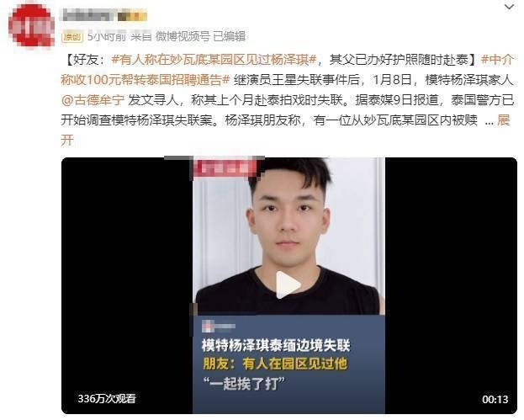Click the 已编辑 edited label
Screen dimensions: 524x420
pos(230,36)
